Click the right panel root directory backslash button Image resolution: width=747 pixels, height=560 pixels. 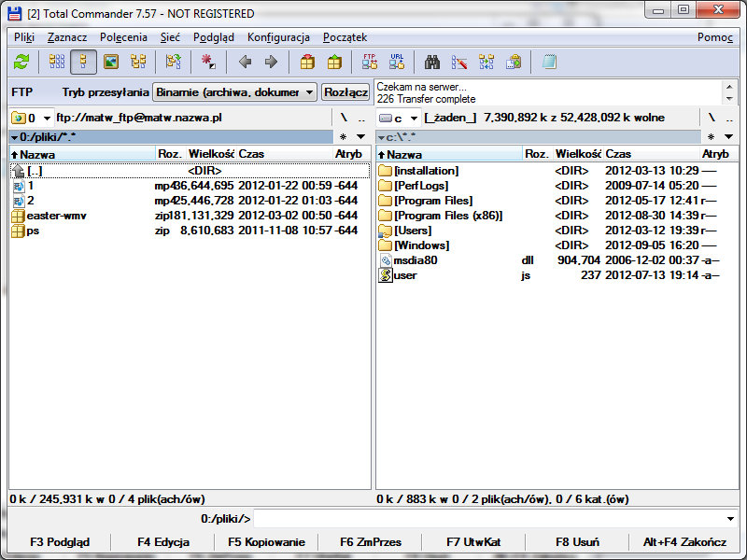point(712,118)
